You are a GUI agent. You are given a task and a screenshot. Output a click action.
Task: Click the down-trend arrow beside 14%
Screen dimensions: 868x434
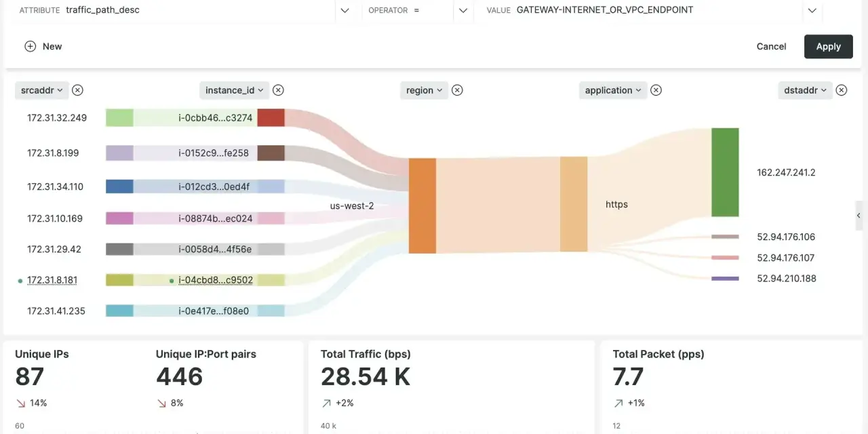[x=20, y=403]
